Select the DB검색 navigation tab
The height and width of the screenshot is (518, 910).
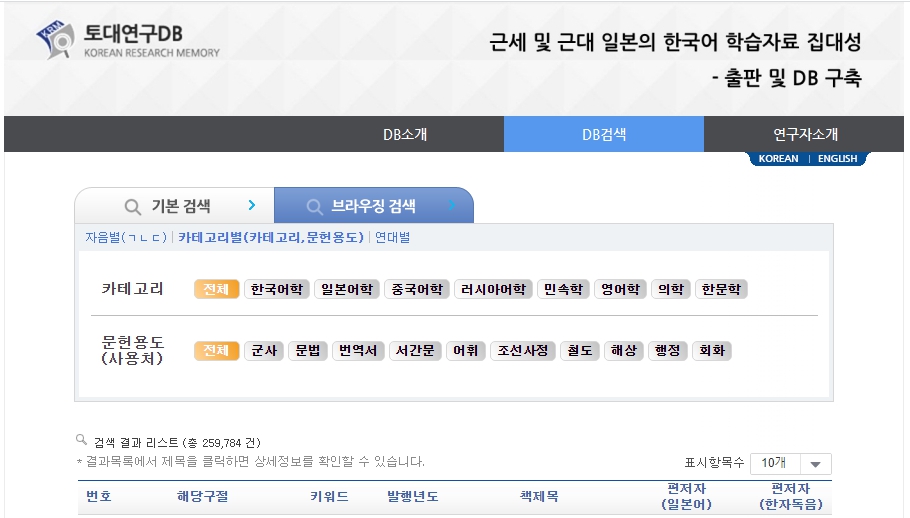(604, 134)
